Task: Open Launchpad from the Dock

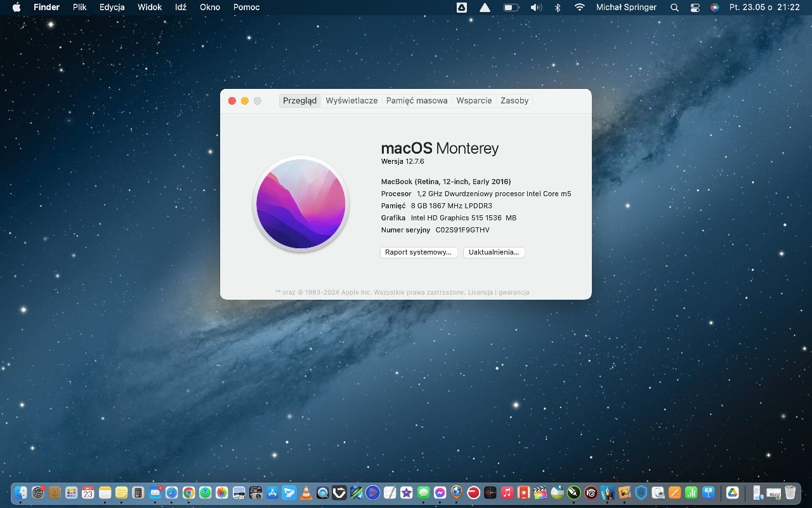Action: click(x=71, y=492)
